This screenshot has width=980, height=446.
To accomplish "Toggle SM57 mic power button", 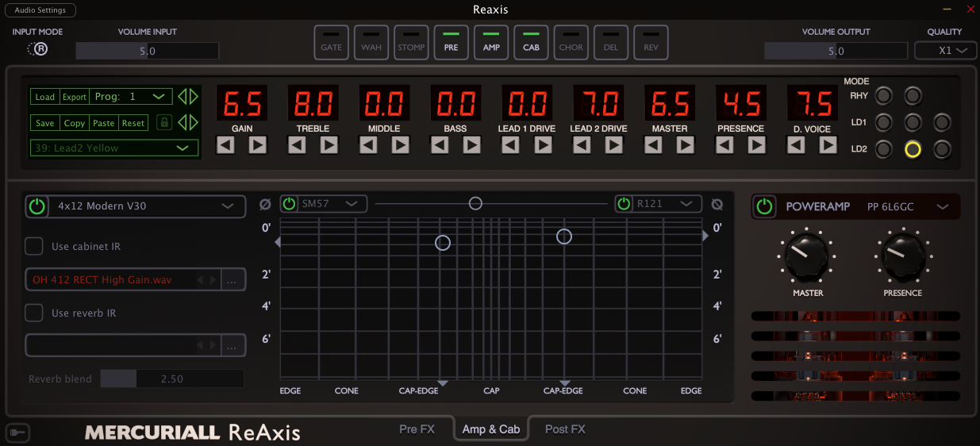I will click(290, 204).
